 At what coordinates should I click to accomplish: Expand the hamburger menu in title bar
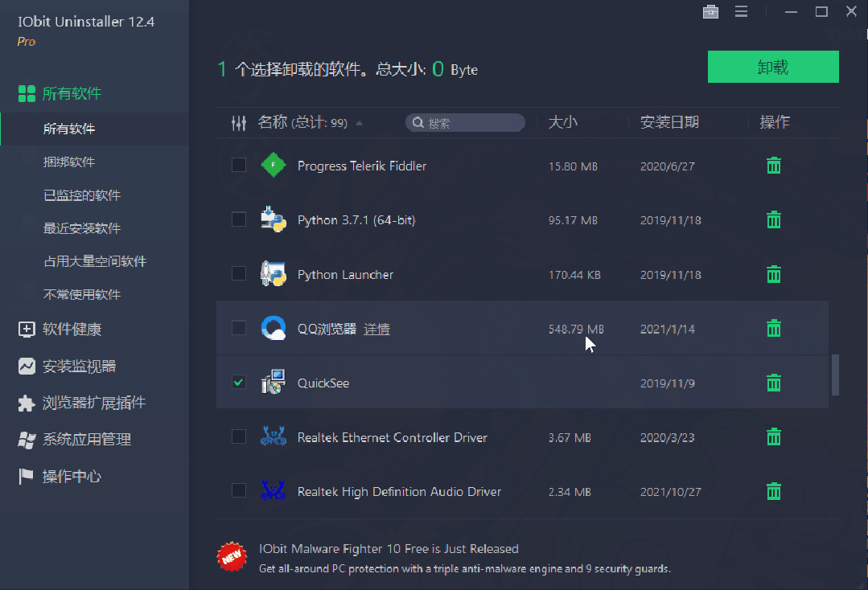[741, 11]
